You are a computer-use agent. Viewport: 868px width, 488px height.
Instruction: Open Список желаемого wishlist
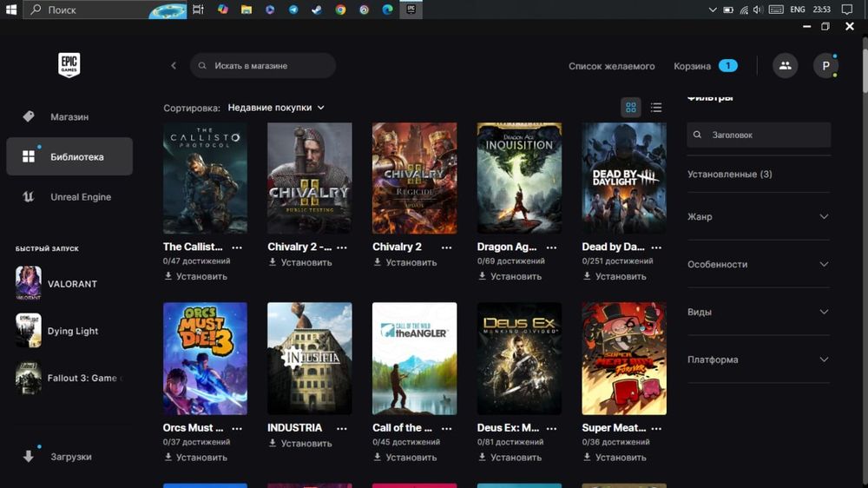(x=611, y=66)
